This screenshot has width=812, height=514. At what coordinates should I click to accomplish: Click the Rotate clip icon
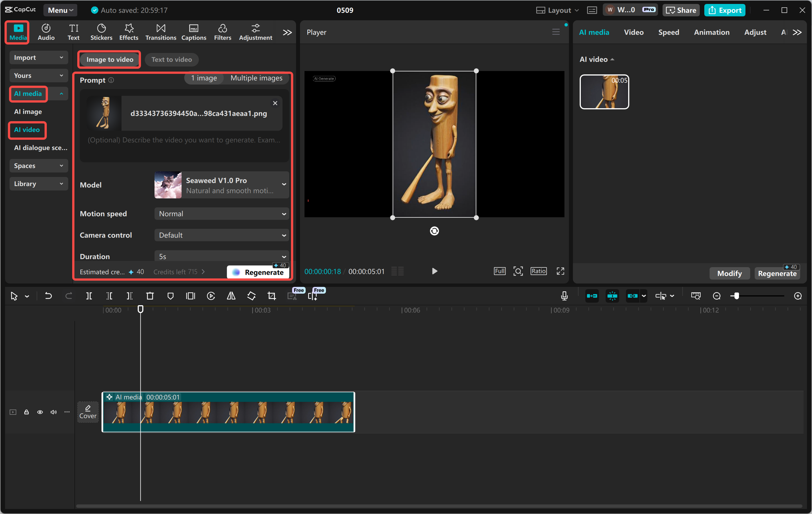tap(251, 296)
